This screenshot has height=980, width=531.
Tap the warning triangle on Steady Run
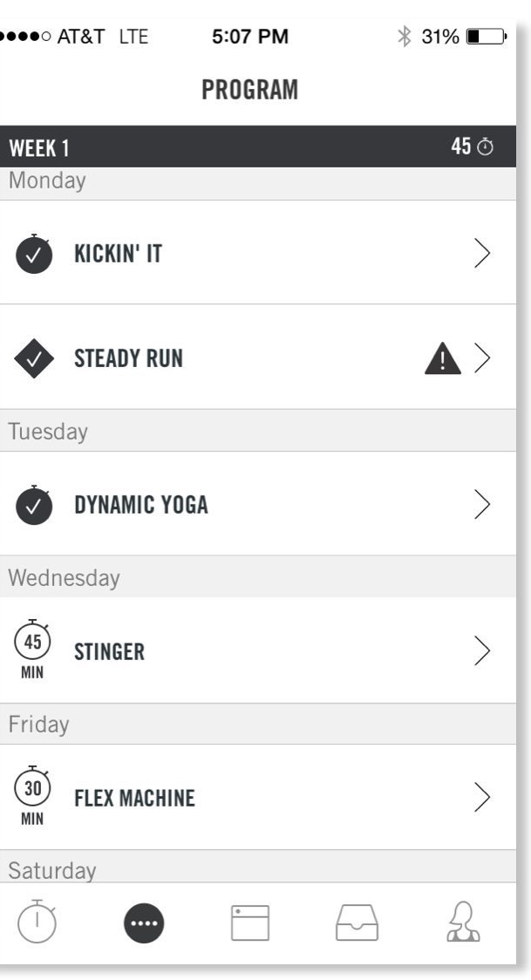(442, 358)
